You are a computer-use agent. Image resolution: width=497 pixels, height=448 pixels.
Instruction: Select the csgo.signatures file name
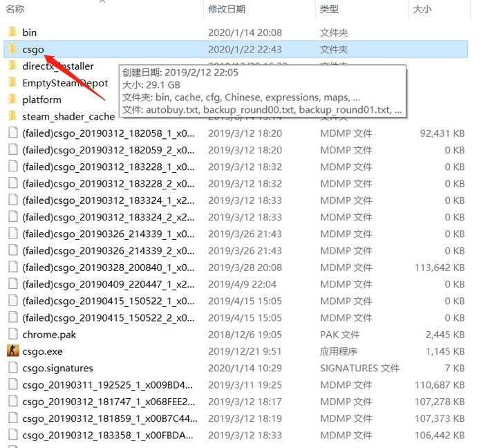(x=57, y=368)
